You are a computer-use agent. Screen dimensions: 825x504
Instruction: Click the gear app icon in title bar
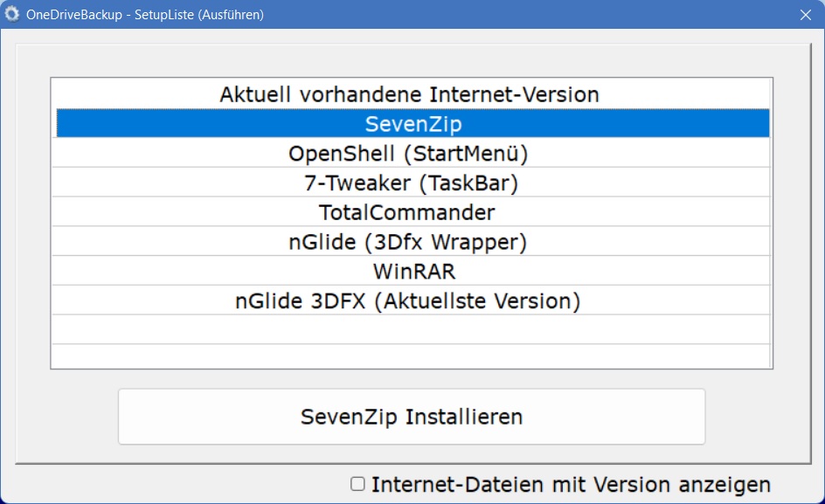coord(11,14)
